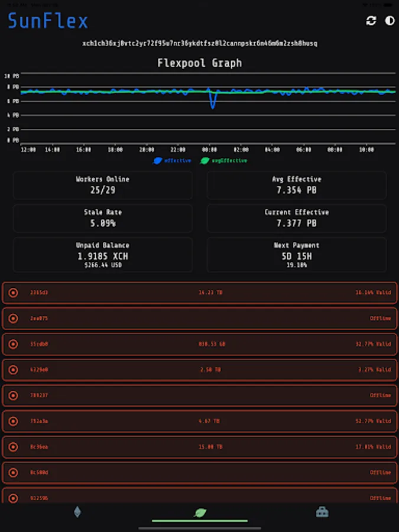Toggle the green 'avgEffective' legend series

click(x=223, y=160)
